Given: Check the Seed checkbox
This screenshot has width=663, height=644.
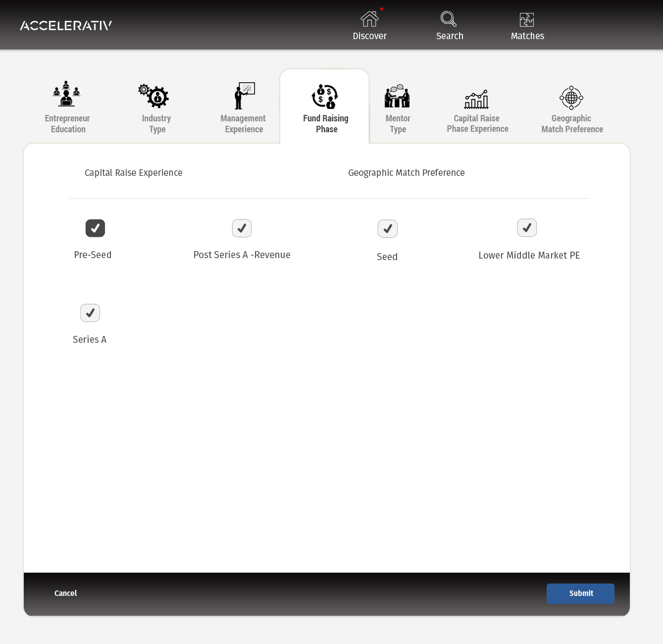Looking at the screenshot, I should (387, 229).
